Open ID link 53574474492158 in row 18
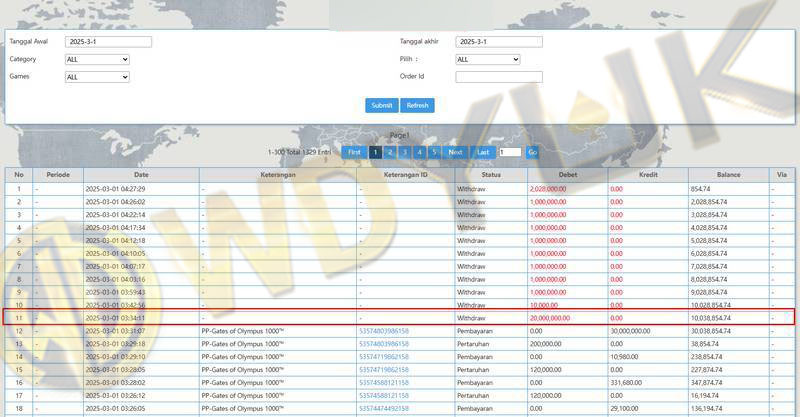The width and height of the screenshot is (800, 417). (384, 408)
